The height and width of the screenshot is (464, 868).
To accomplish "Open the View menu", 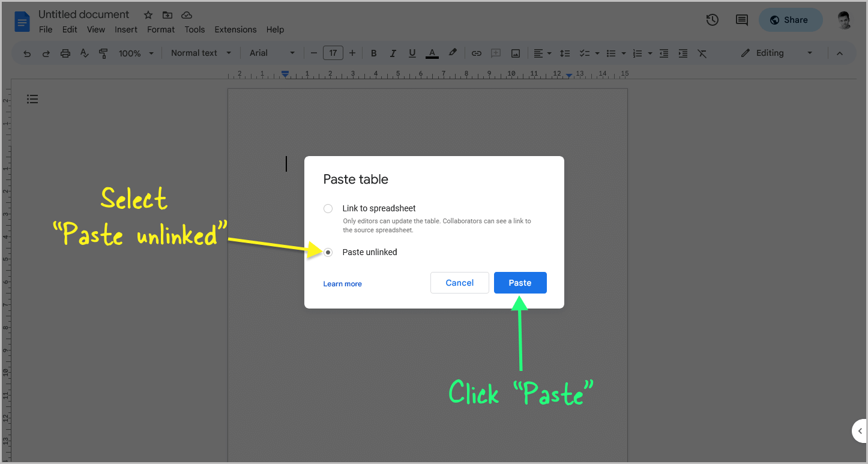I will [96, 29].
